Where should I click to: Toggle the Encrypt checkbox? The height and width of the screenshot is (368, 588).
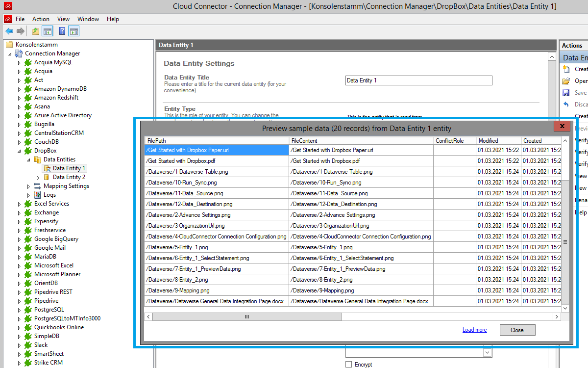click(x=349, y=364)
